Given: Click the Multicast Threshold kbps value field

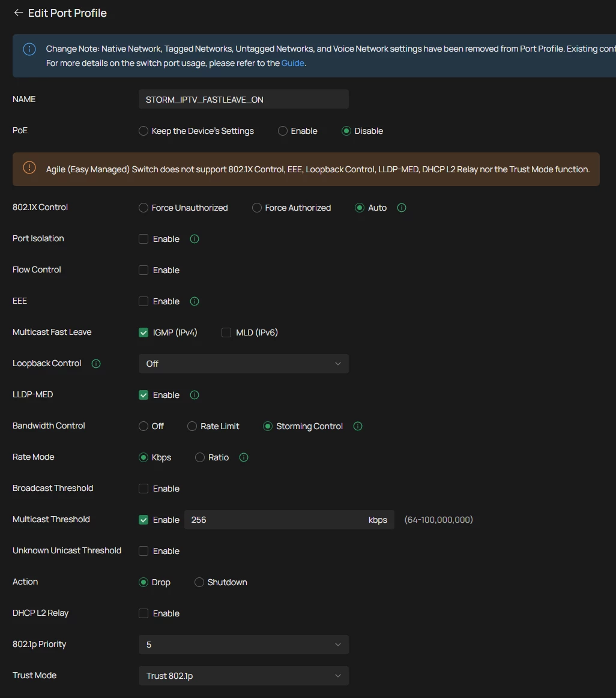Looking at the screenshot, I should pos(276,520).
